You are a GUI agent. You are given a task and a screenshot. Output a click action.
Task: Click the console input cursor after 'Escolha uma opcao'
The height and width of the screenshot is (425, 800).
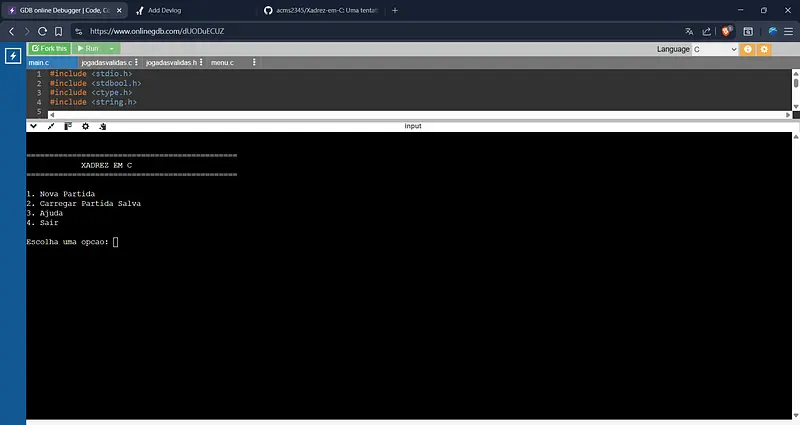116,241
